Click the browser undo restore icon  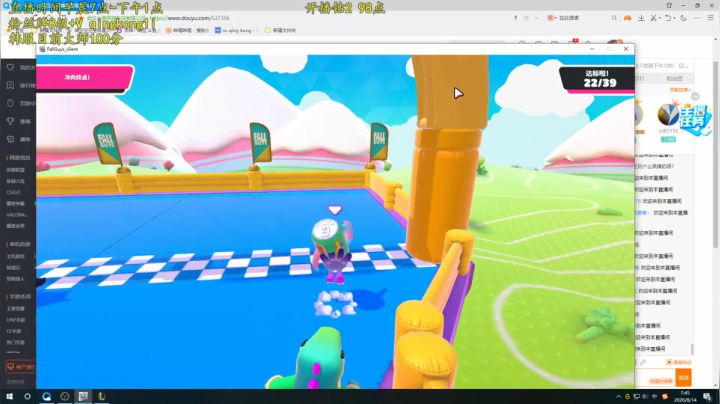[x=668, y=18]
